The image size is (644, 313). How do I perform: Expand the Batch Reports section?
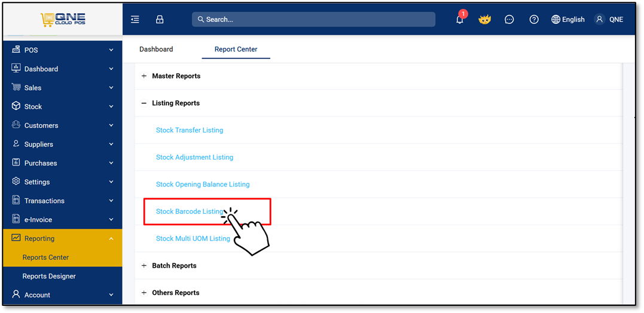point(144,266)
